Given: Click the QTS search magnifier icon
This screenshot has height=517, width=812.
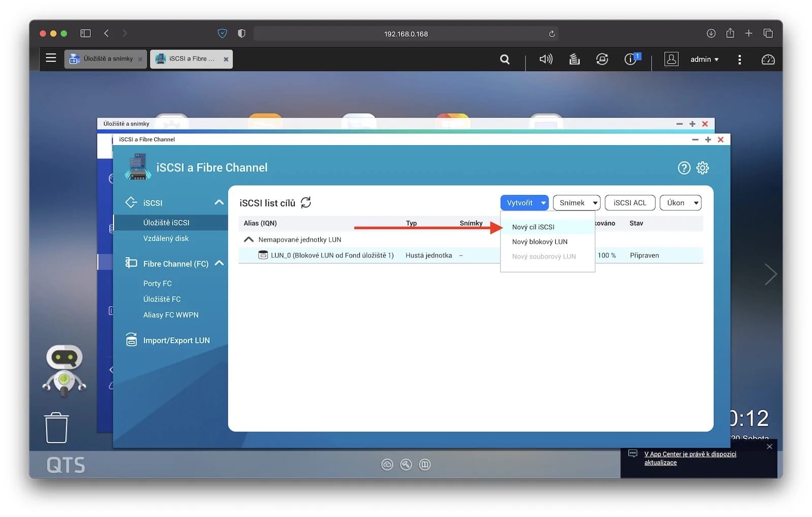Looking at the screenshot, I should 504,59.
